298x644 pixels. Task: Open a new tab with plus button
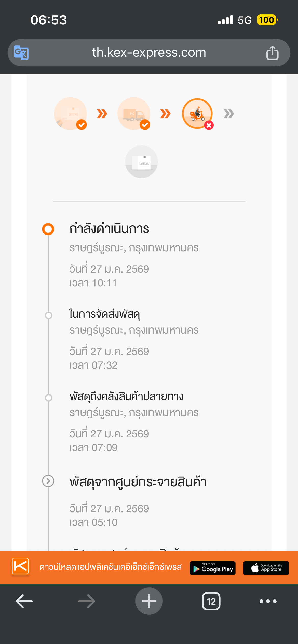149,601
